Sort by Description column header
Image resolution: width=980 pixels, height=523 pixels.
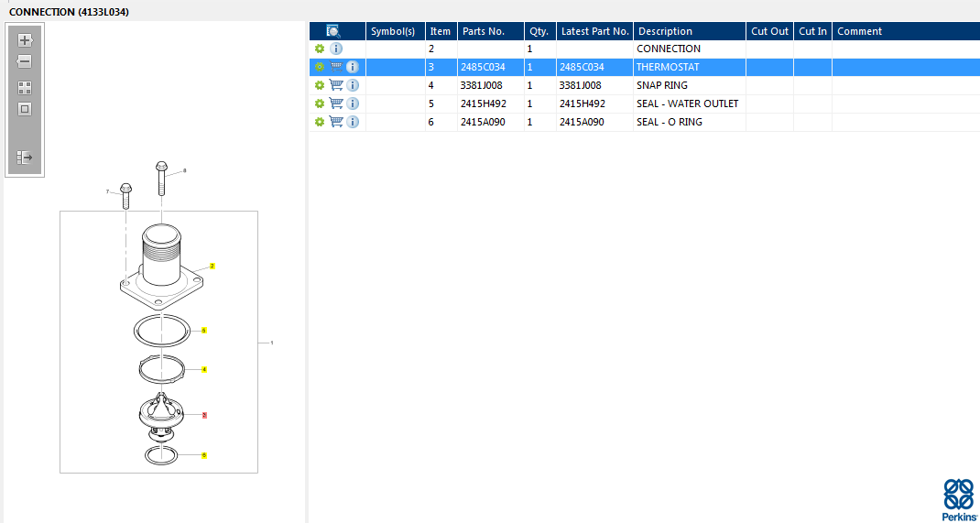click(690, 31)
